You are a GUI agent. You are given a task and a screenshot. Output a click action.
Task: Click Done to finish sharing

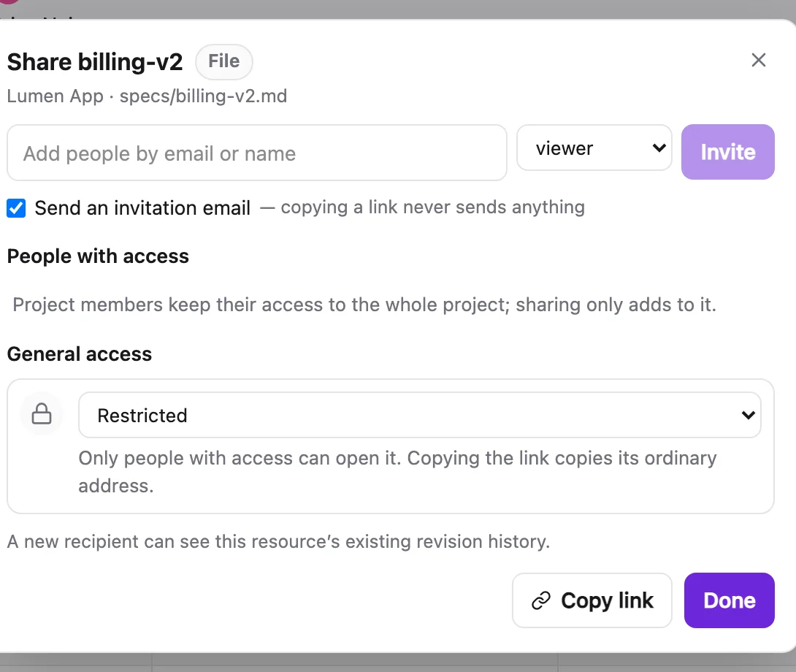point(729,600)
